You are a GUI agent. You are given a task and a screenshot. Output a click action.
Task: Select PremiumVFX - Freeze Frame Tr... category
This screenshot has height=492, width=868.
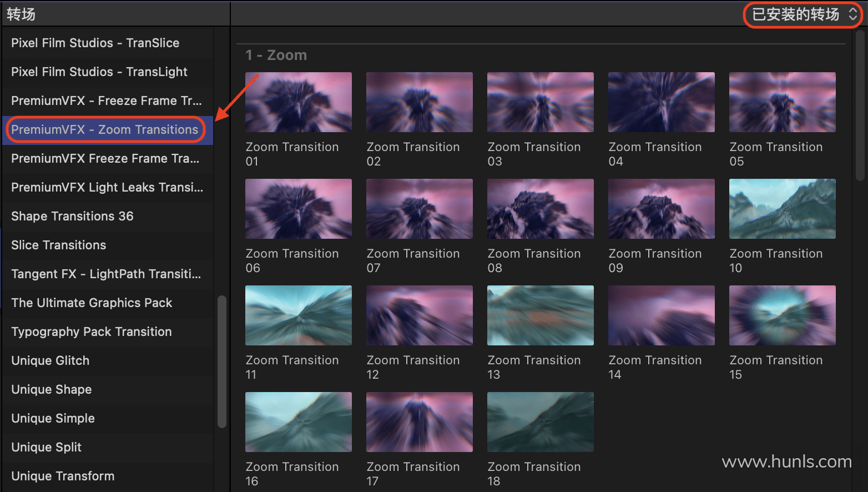click(108, 101)
